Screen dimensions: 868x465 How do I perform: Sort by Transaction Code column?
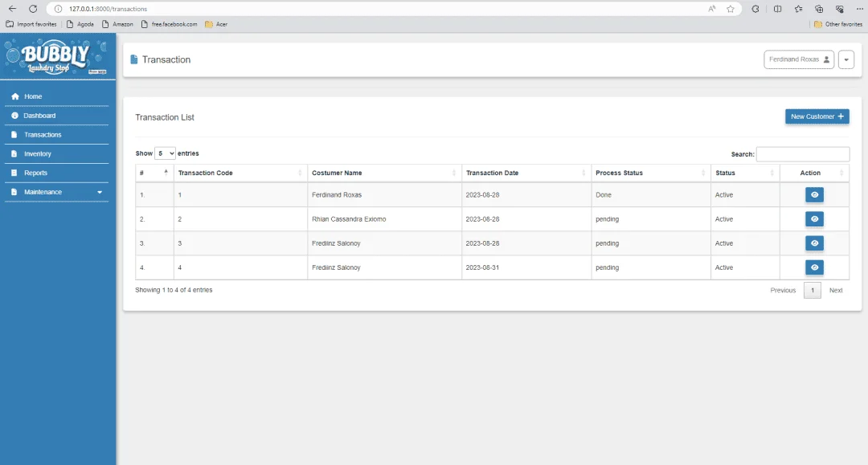(x=240, y=173)
